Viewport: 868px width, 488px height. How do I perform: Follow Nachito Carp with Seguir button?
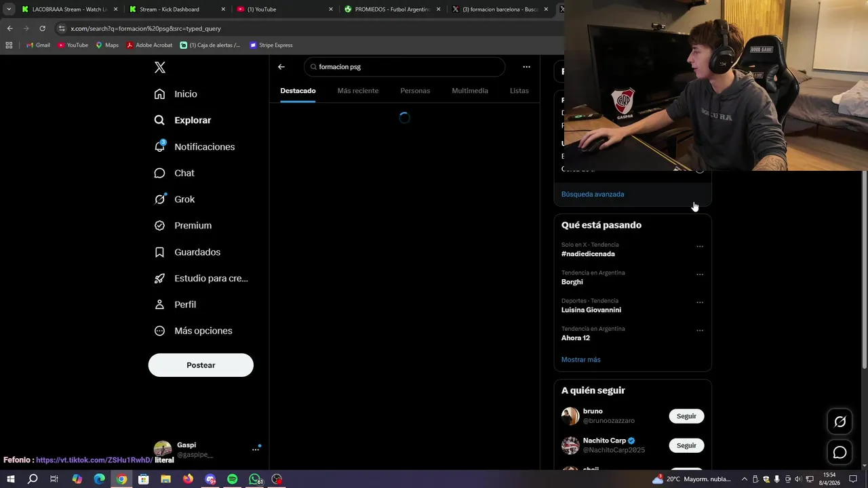click(x=686, y=445)
